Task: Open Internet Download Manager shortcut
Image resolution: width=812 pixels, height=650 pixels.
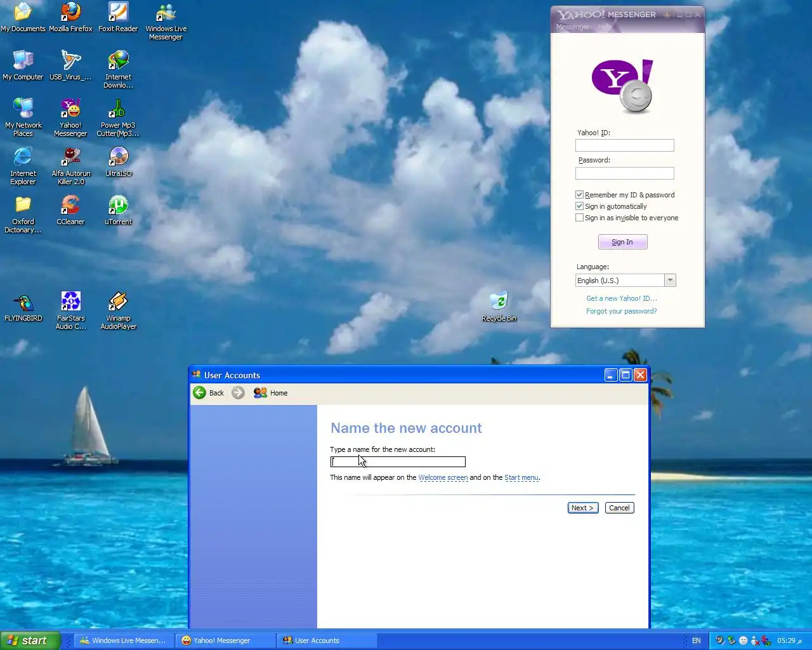Action: tap(118, 70)
